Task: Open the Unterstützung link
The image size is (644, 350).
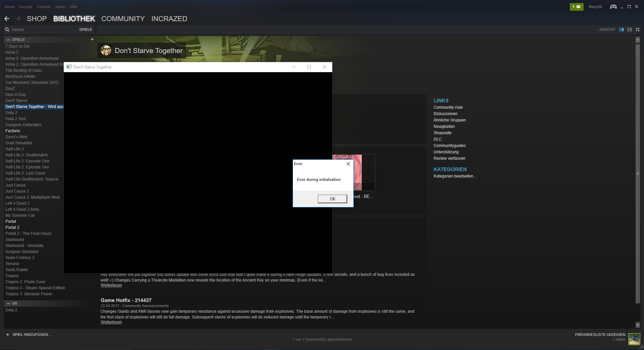Action: click(x=446, y=152)
